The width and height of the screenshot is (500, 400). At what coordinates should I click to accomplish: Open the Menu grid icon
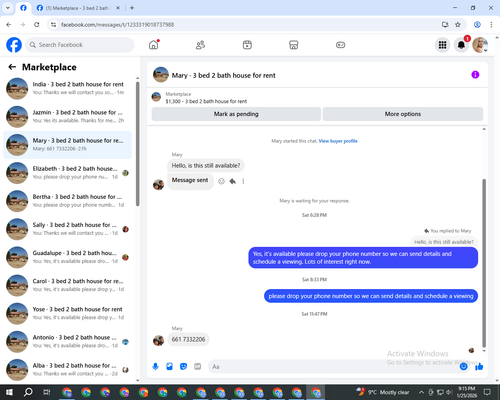coord(442,45)
